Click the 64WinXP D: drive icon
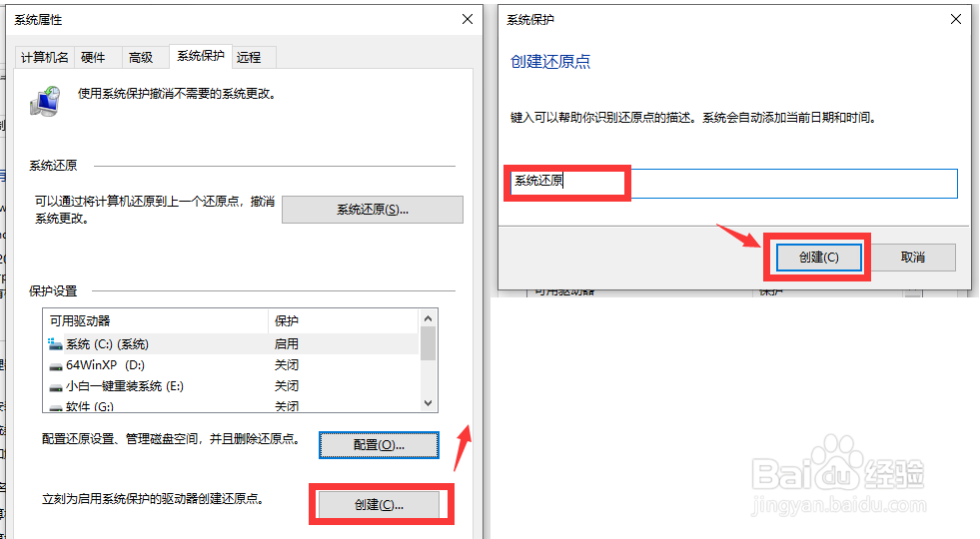The image size is (980, 539). coord(56,366)
